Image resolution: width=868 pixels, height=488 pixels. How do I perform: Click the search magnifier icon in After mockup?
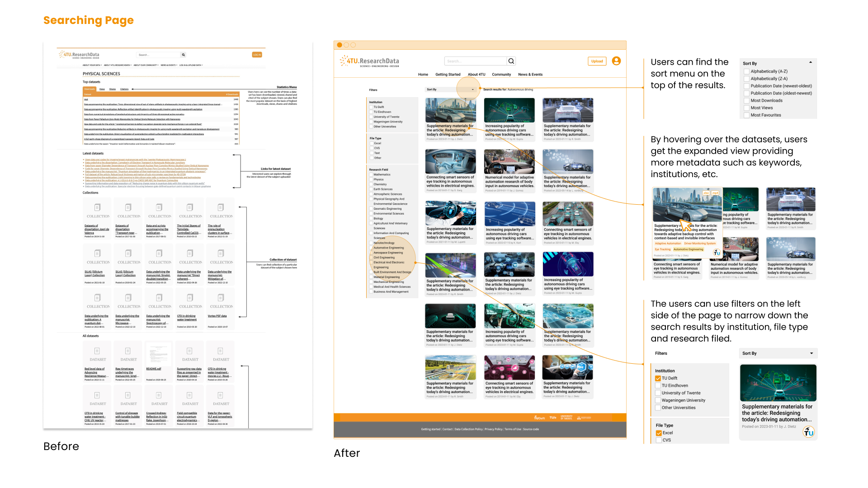point(511,61)
